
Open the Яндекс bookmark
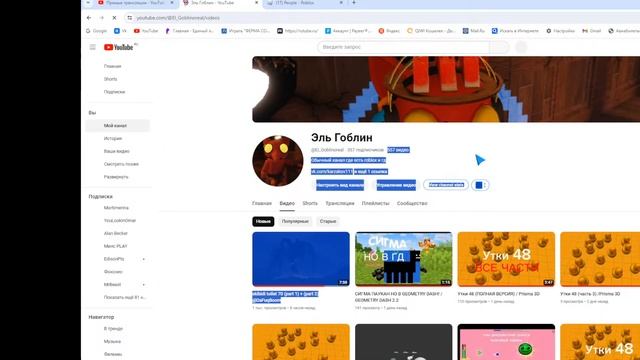tap(389, 31)
